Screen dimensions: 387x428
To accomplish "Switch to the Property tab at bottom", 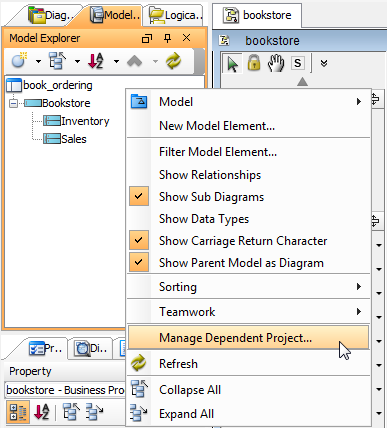I will (x=45, y=349).
